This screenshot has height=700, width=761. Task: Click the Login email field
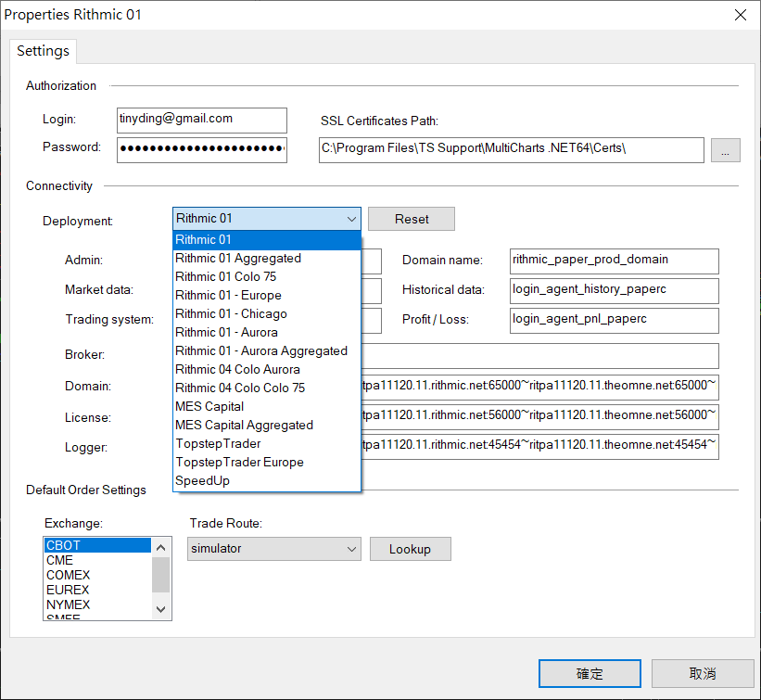click(202, 120)
